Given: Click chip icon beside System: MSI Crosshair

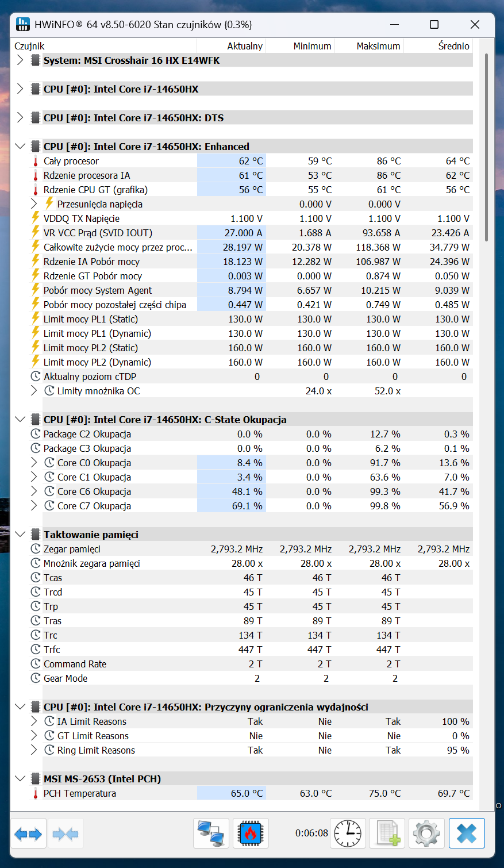Looking at the screenshot, I should pyautogui.click(x=36, y=60).
